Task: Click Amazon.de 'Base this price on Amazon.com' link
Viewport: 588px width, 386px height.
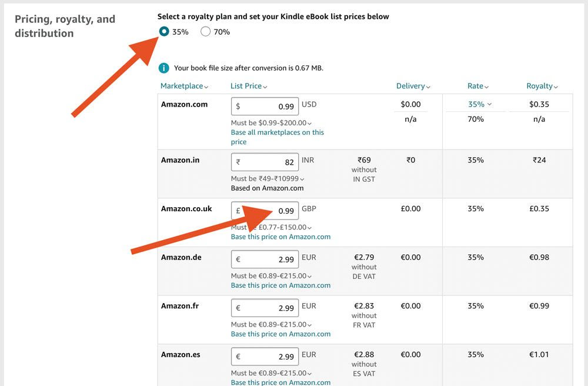Action: pos(280,285)
